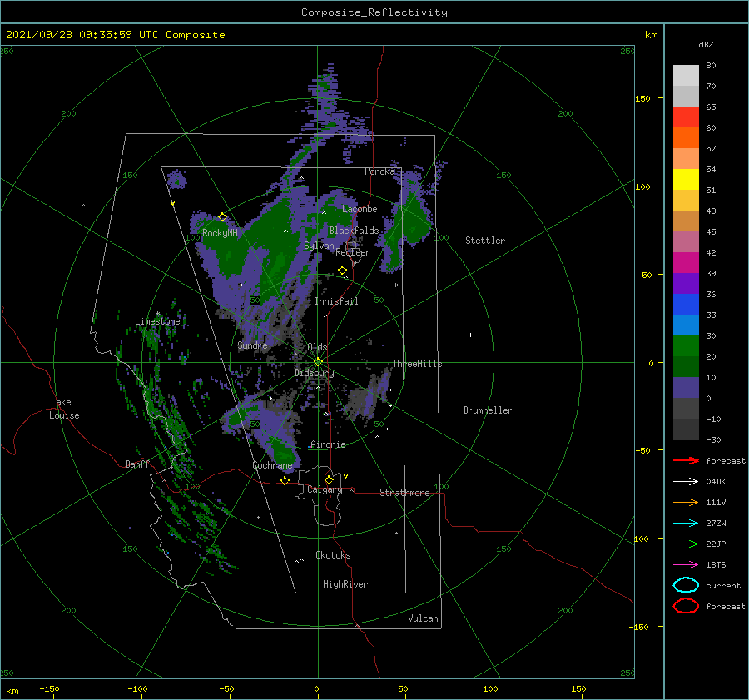The height and width of the screenshot is (700, 749).
Task: Click the 51 dBZ yellow color swatch
Action: click(686, 180)
